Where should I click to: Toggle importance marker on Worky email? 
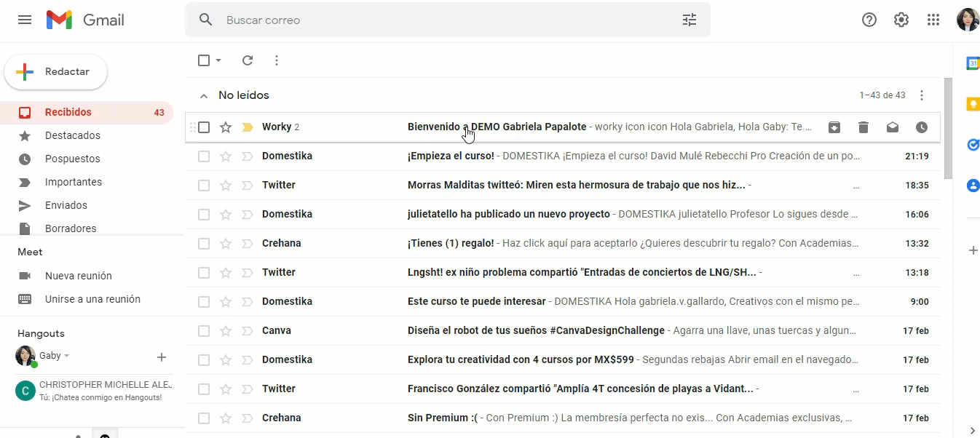247,127
